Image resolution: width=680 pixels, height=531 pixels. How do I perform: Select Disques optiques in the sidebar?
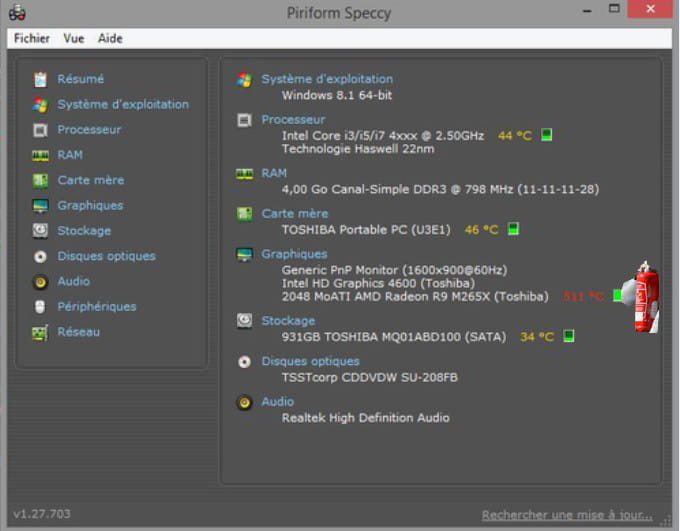coord(107,256)
